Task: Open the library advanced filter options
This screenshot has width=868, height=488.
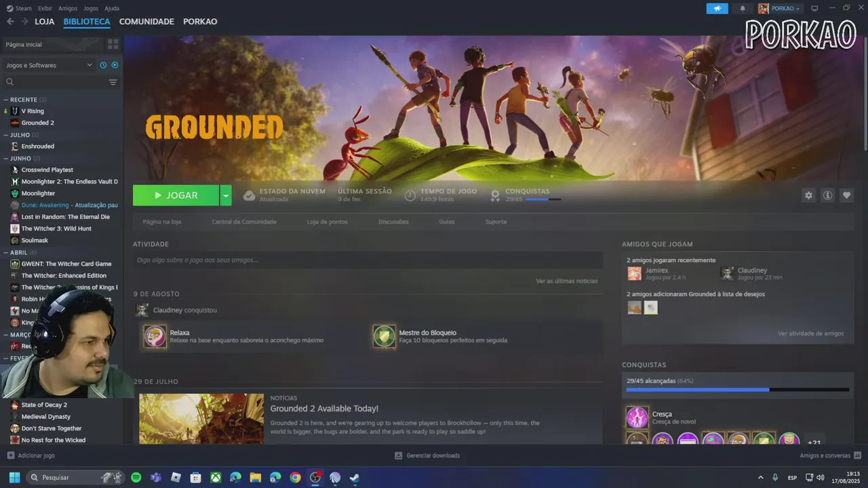Action: [x=113, y=82]
